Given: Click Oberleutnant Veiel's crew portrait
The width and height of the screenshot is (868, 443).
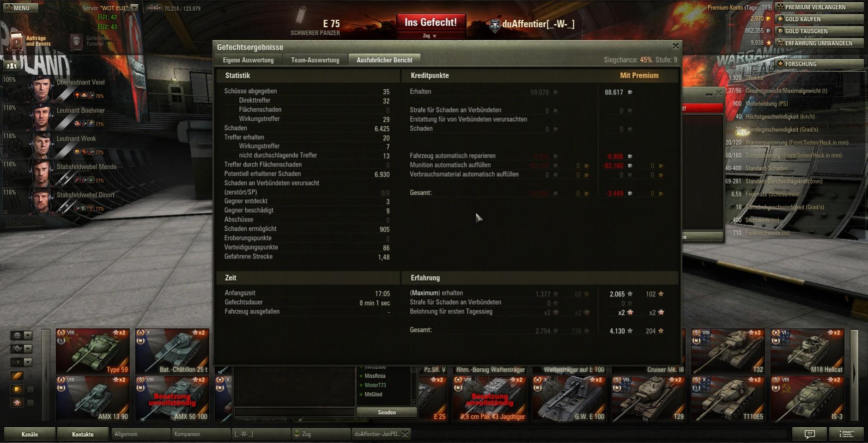Looking at the screenshot, I should point(41,88).
